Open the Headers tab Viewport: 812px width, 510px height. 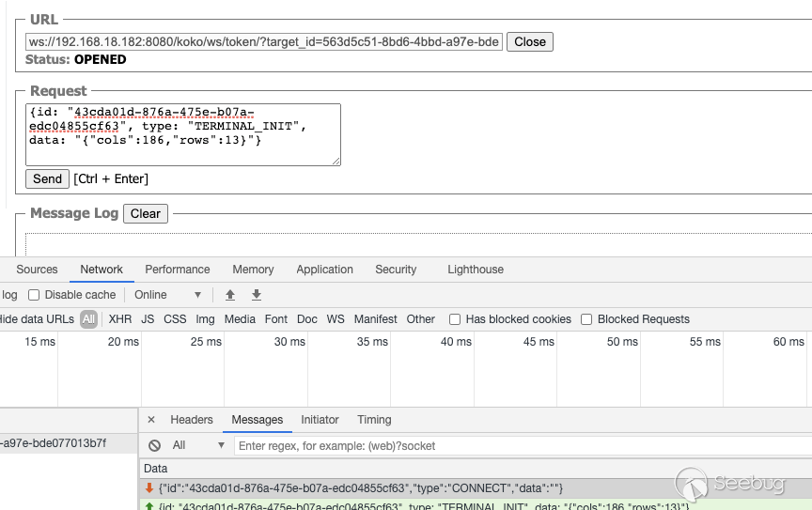192,420
